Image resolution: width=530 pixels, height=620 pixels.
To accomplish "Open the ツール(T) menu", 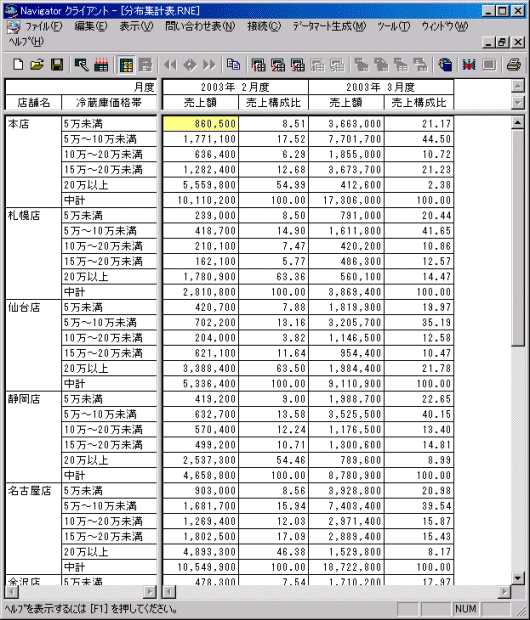I will click(x=393, y=26).
